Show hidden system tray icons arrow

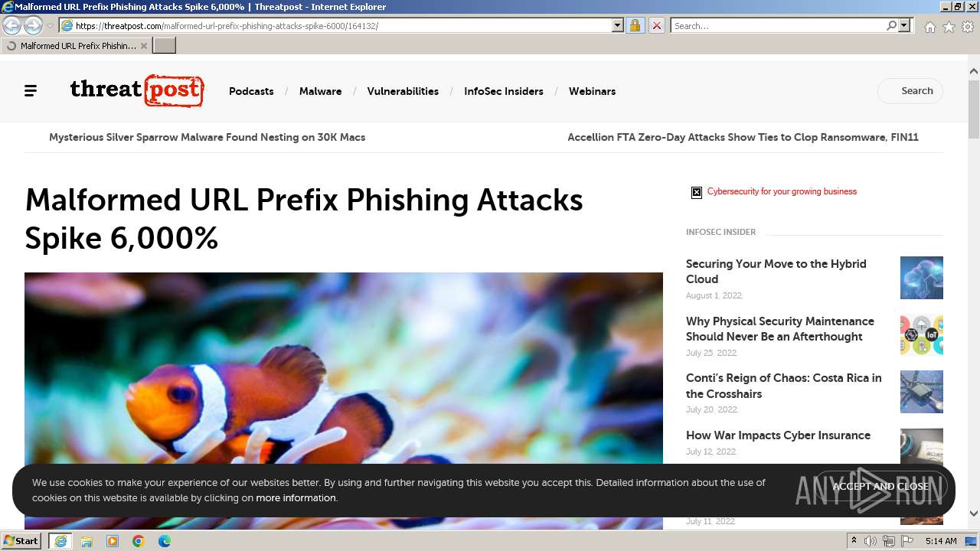coord(854,541)
